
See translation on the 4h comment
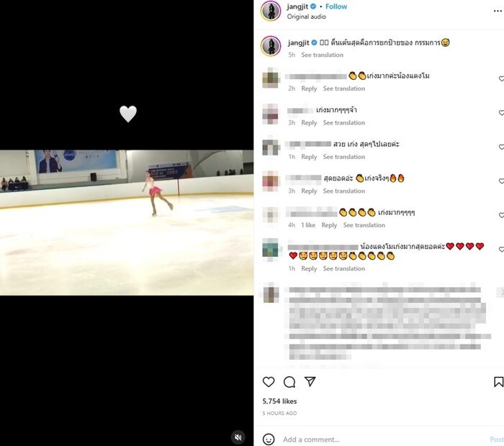[364, 225]
